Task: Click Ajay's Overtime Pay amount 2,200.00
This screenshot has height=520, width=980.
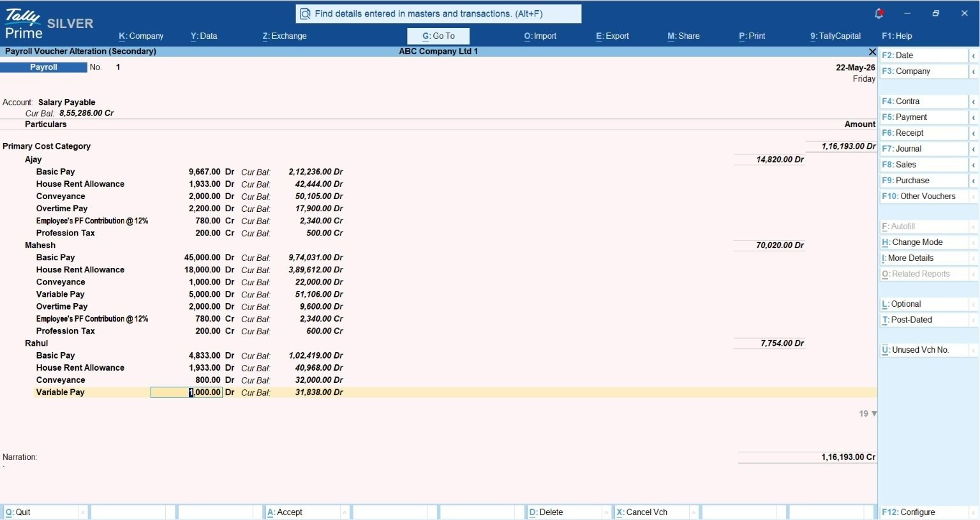Action: pyautogui.click(x=205, y=209)
